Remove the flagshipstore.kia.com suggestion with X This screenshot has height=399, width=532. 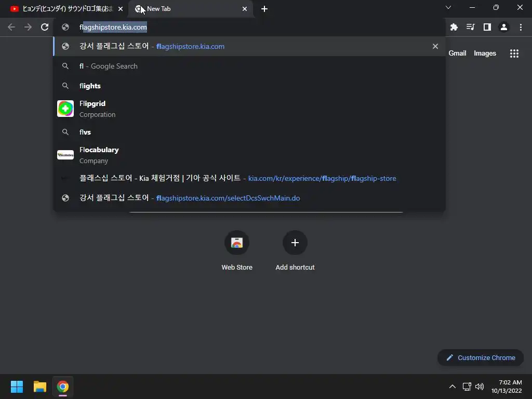click(x=435, y=46)
